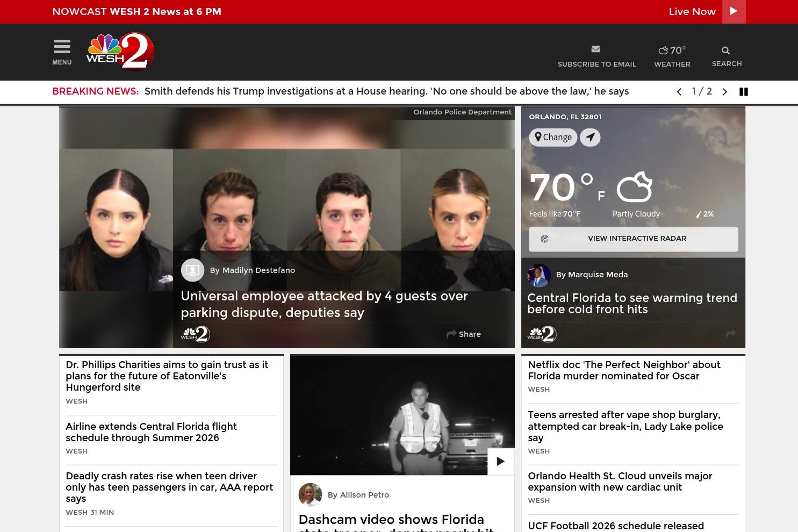The height and width of the screenshot is (532, 798).
Task: Click the Live Now play button
Action: tap(734, 11)
